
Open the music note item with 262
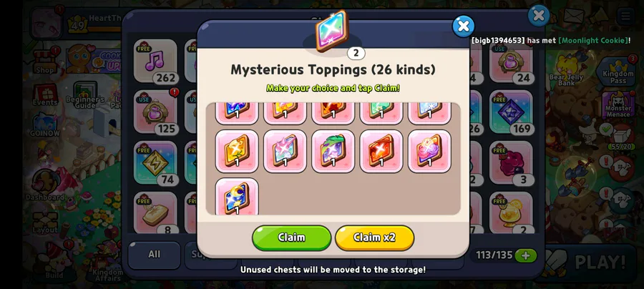[x=156, y=62]
